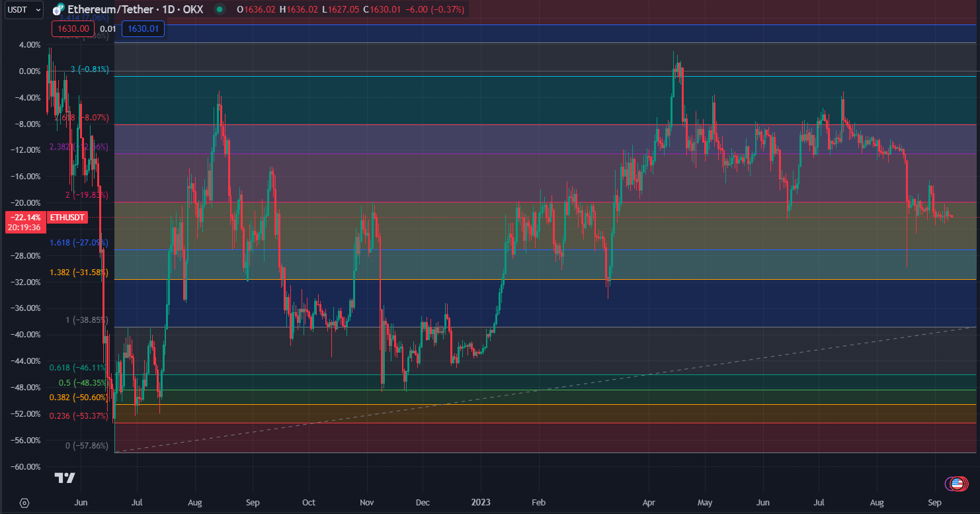This screenshot has width=980, height=514.
Task: Open the USDT currency dropdown
Action: 24,10
